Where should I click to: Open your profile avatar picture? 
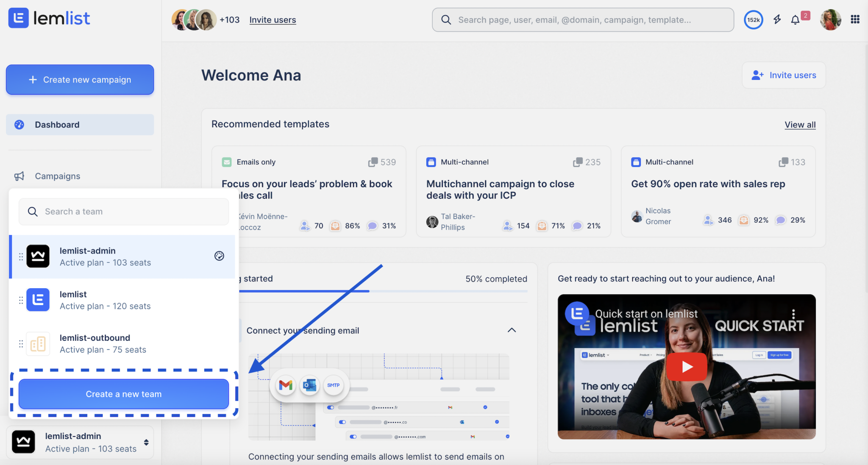click(x=830, y=19)
